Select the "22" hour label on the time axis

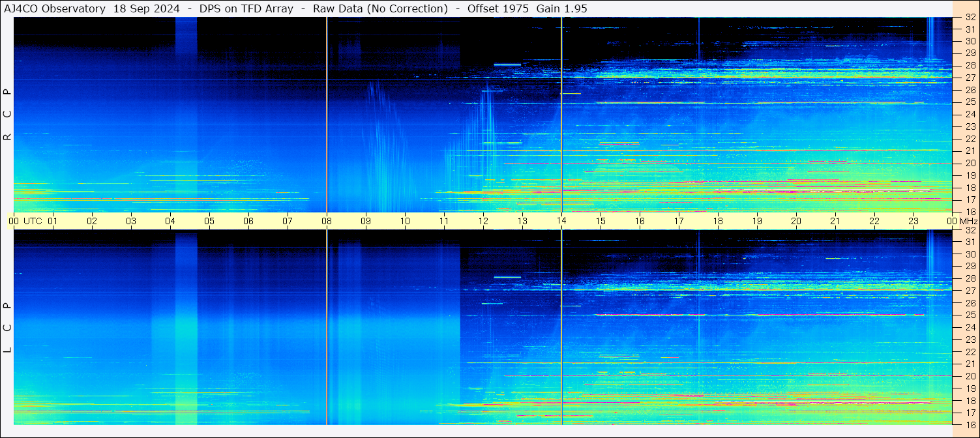(874, 221)
